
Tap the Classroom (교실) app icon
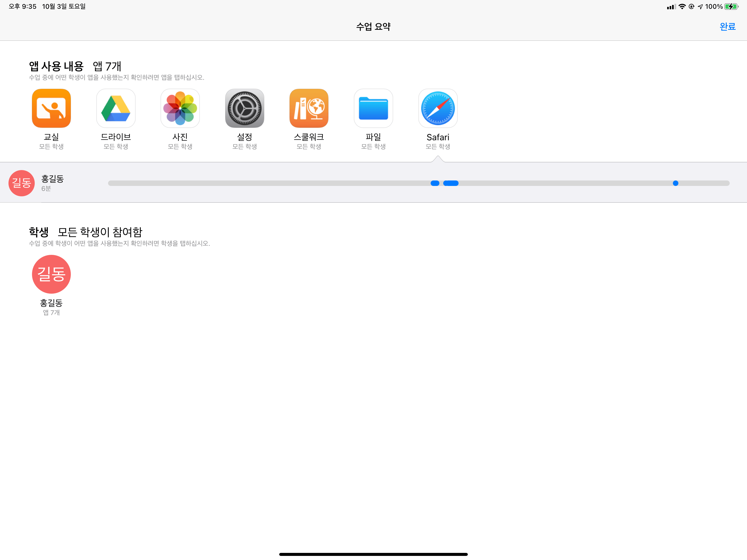(x=51, y=108)
